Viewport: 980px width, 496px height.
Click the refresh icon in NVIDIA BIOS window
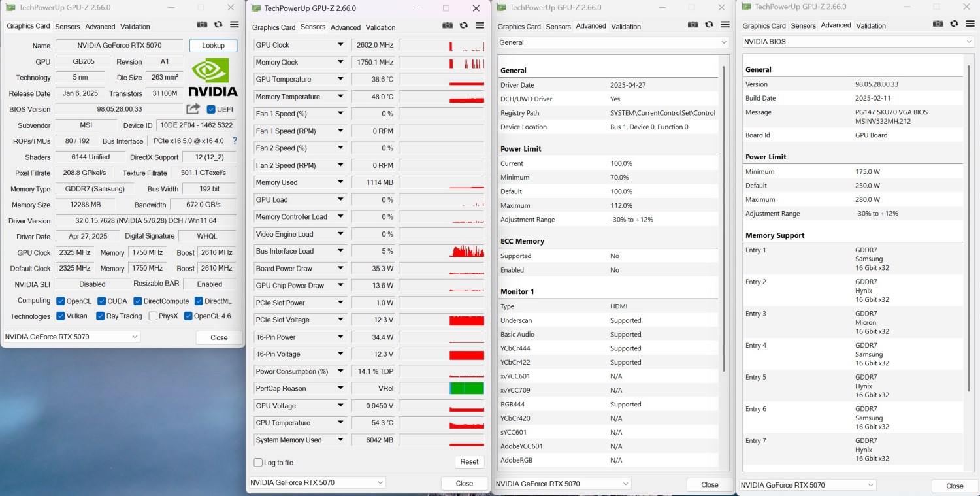point(954,24)
